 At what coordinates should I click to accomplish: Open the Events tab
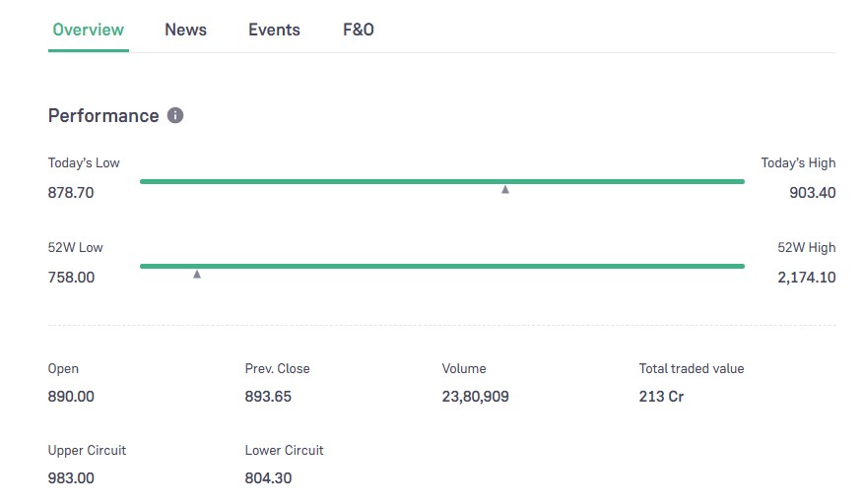click(274, 30)
